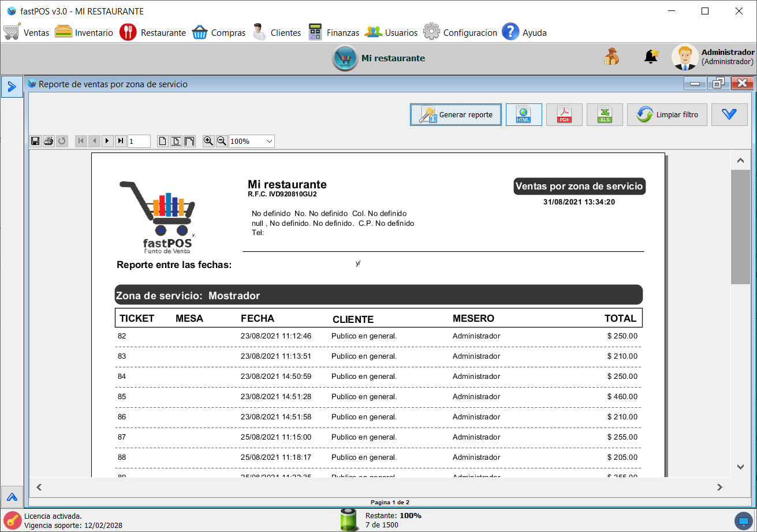Open the 100% zoom level dropdown
The image size is (757, 532).
pyautogui.click(x=251, y=140)
